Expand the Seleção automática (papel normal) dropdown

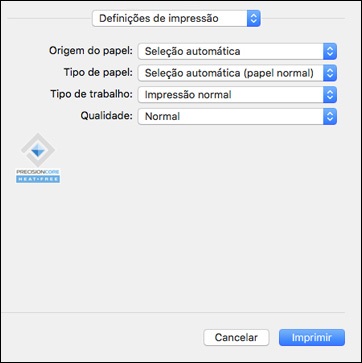pyautogui.click(x=237, y=73)
